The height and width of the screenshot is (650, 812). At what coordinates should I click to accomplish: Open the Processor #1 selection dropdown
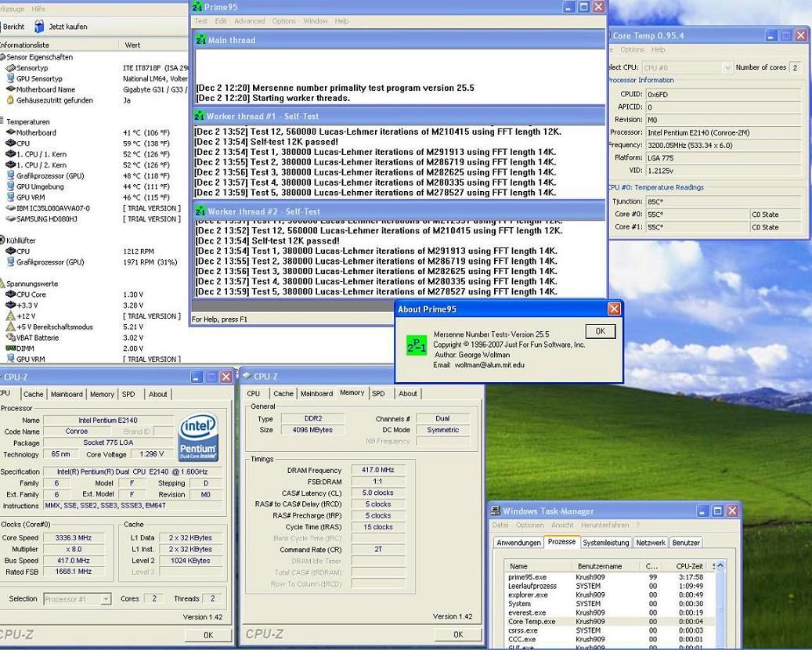[x=106, y=599]
